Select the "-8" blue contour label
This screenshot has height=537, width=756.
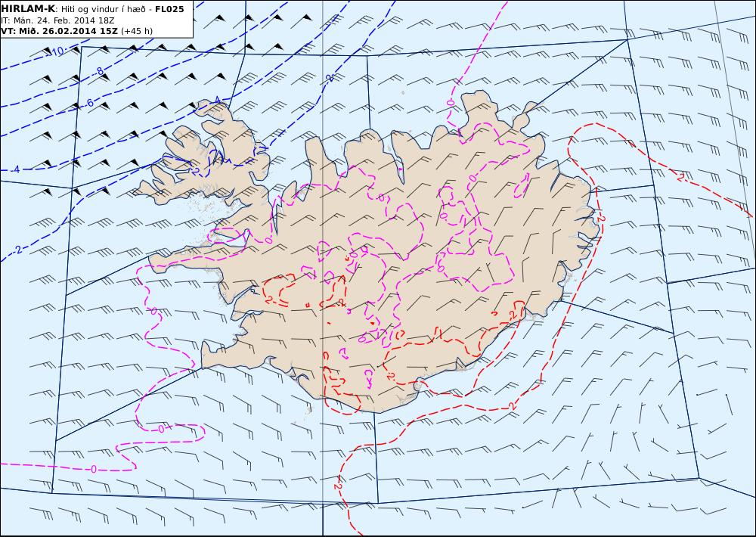click(99, 71)
